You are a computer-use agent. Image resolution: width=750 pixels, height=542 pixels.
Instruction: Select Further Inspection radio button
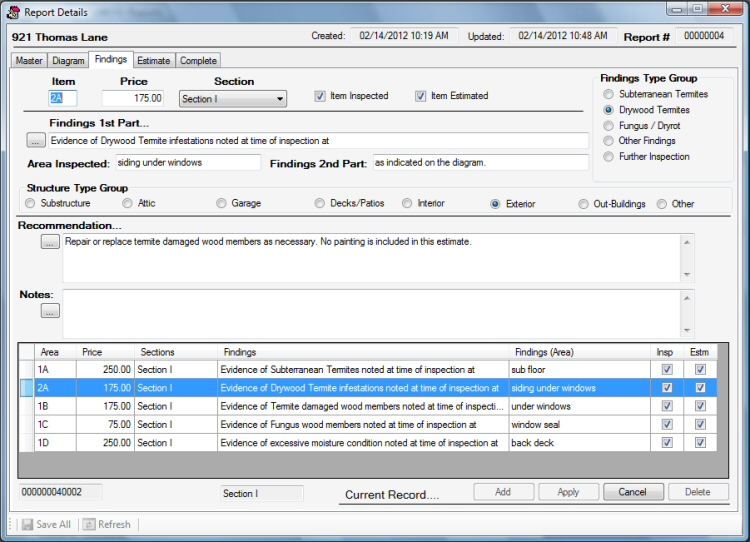pyautogui.click(x=608, y=157)
